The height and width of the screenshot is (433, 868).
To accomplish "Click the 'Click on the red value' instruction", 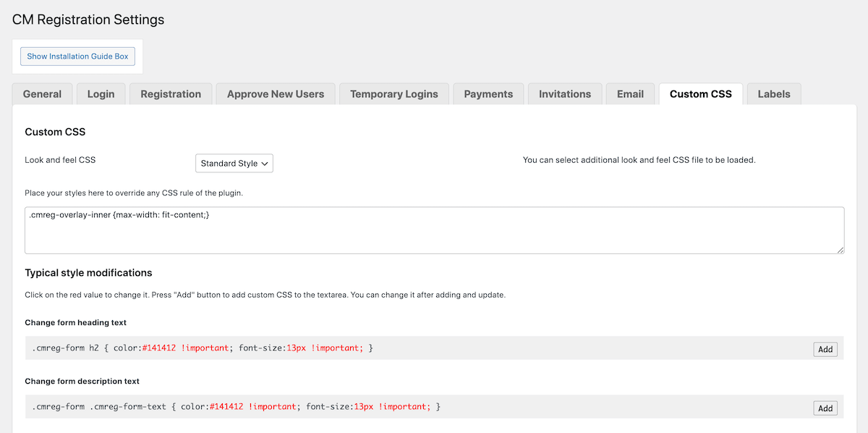I will [x=265, y=295].
